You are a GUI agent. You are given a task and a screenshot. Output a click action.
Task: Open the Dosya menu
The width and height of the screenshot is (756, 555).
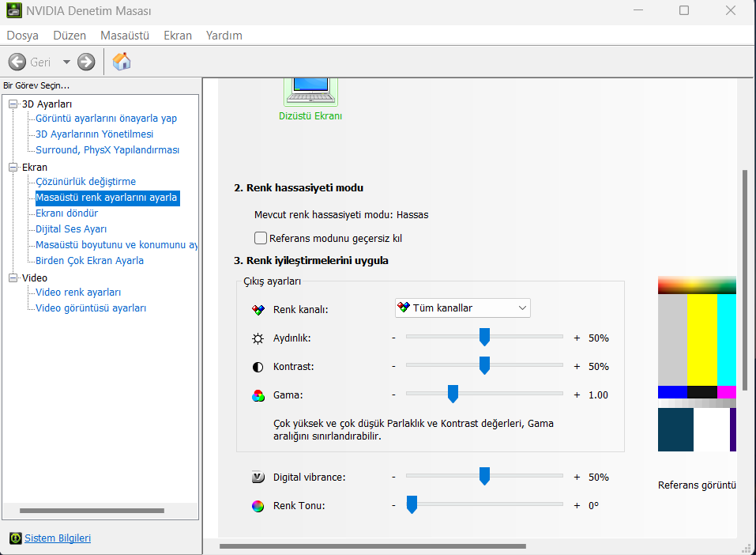point(22,36)
